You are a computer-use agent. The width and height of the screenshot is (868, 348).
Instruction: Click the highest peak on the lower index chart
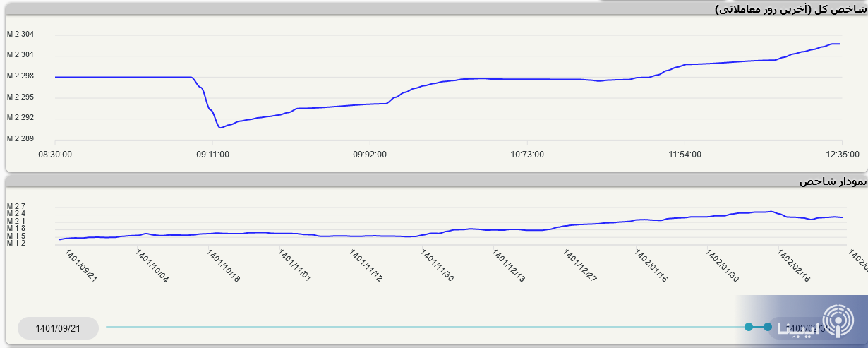[x=771, y=211]
